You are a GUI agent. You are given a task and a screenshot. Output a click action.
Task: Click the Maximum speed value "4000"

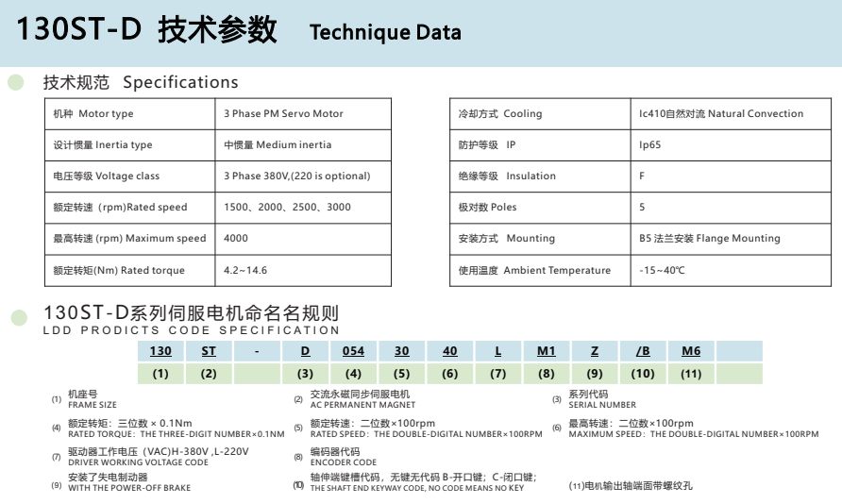pyautogui.click(x=236, y=238)
